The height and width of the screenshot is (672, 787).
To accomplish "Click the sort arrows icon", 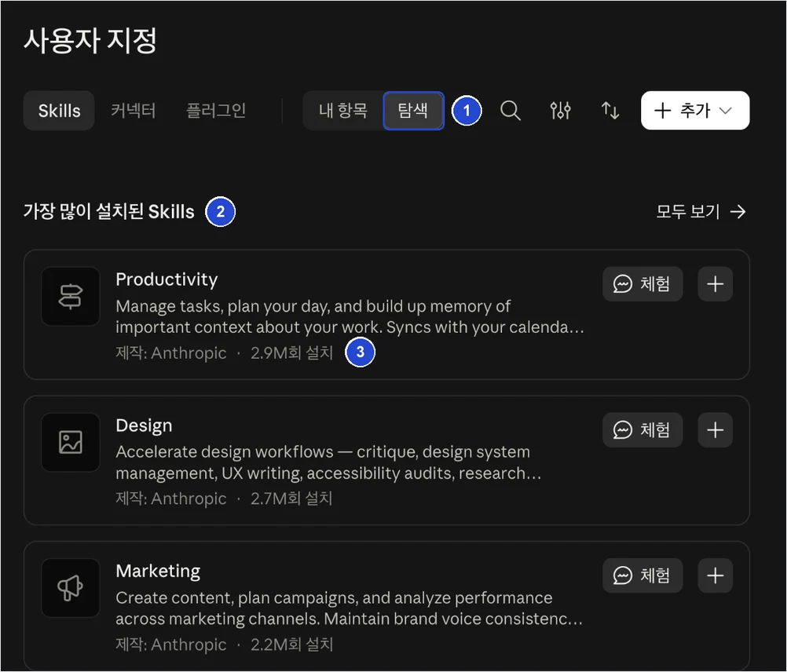I will tap(609, 111).
